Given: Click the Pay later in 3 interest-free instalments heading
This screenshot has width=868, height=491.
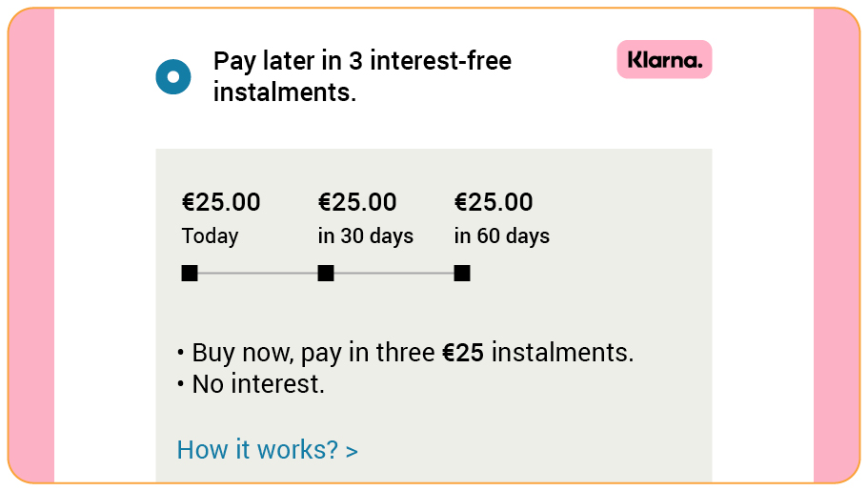Looking at the screenshot, I should 362,76.
